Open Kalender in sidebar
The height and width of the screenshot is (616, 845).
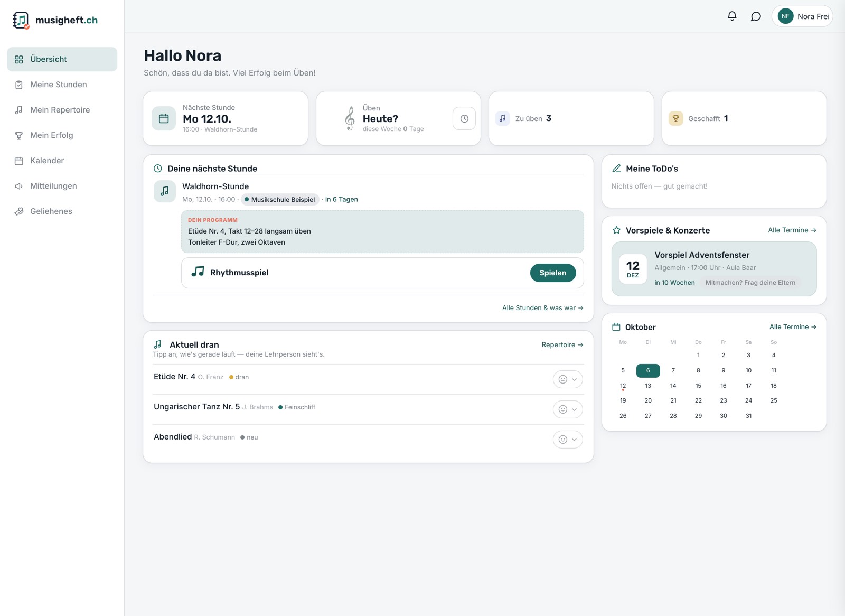(62, 161)
